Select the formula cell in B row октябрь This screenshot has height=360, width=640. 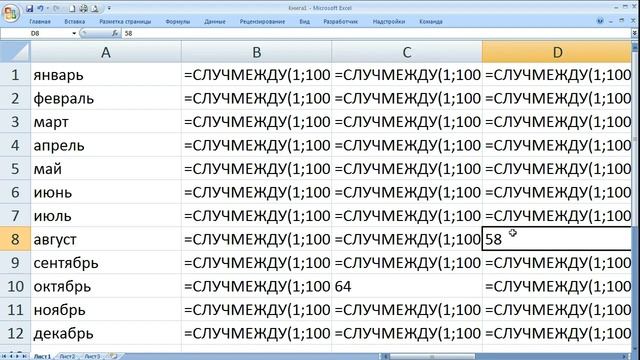pos(256,286)
